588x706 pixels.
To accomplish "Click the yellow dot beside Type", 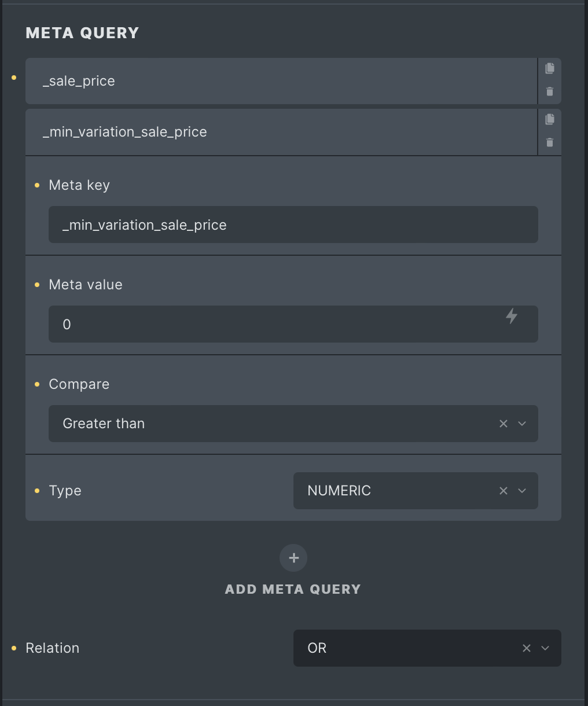I will coord(37,491).
